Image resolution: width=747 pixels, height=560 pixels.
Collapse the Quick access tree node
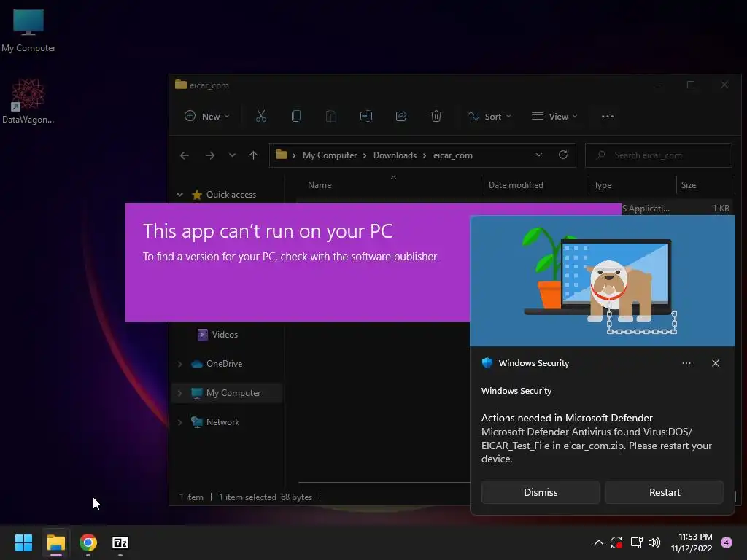[179, 194]
